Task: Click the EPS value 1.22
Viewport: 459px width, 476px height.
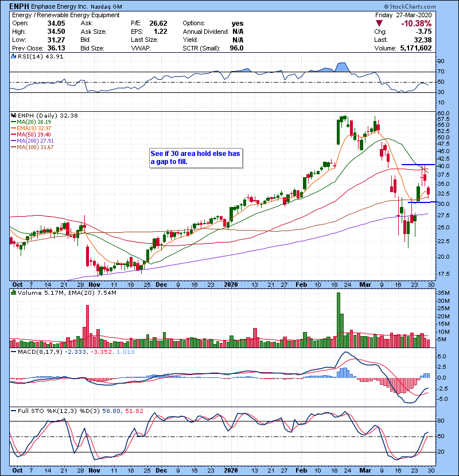Action: [x=161, y=32]
